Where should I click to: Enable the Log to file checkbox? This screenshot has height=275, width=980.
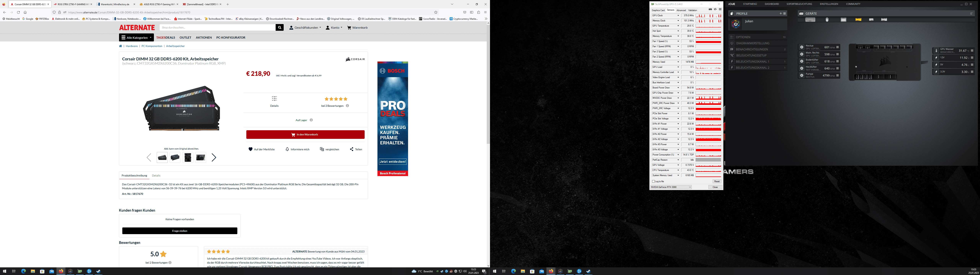click(654, 181)
